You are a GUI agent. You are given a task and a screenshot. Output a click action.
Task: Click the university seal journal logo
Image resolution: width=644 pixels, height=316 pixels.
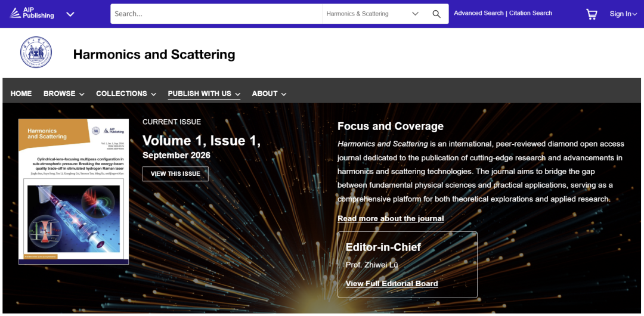coord(36,52)
